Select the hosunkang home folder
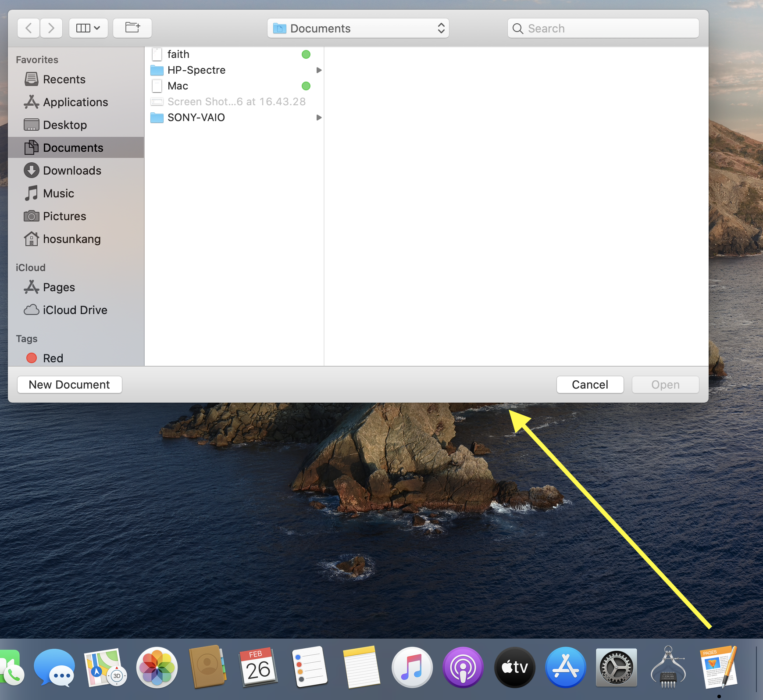The width and height of the screenshot is (763, 700). (x=76, y=239)
